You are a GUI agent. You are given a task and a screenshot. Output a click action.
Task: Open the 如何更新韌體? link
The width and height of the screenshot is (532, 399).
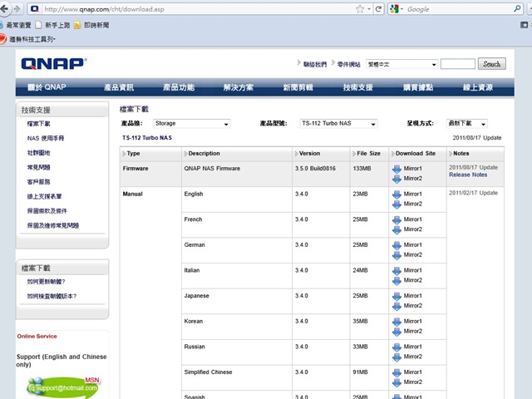point(47,282)
